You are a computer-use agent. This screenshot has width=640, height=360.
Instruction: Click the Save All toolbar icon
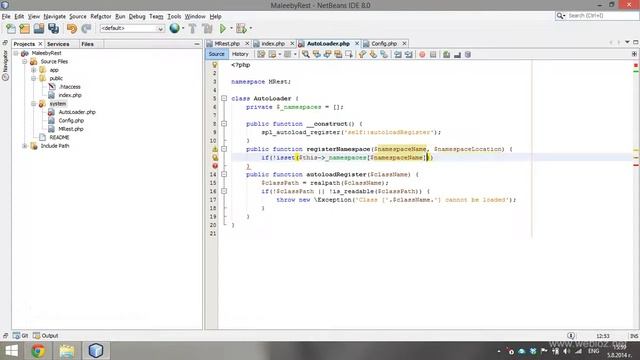click(x=53, y=29)
